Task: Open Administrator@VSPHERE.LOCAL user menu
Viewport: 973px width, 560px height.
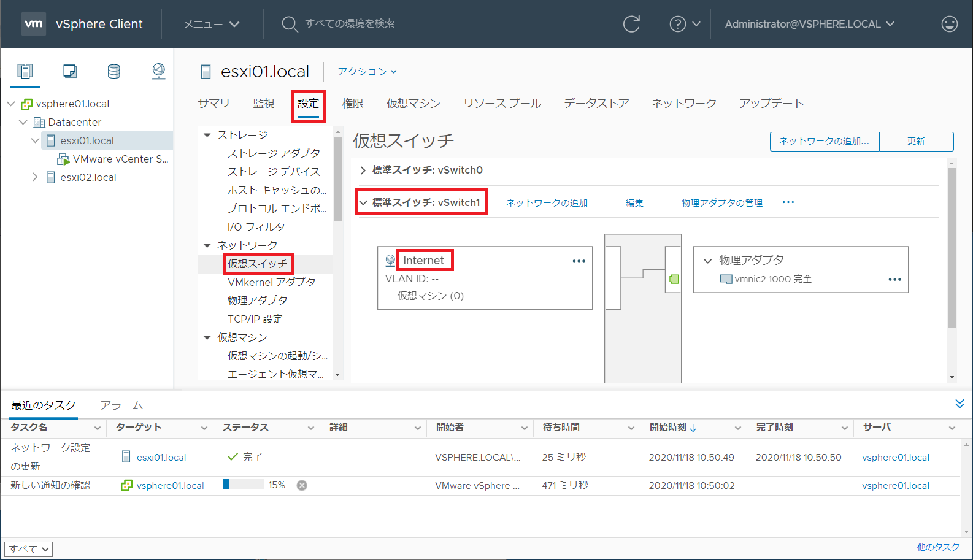Action: pyautogui.click(x=809, y=24)
